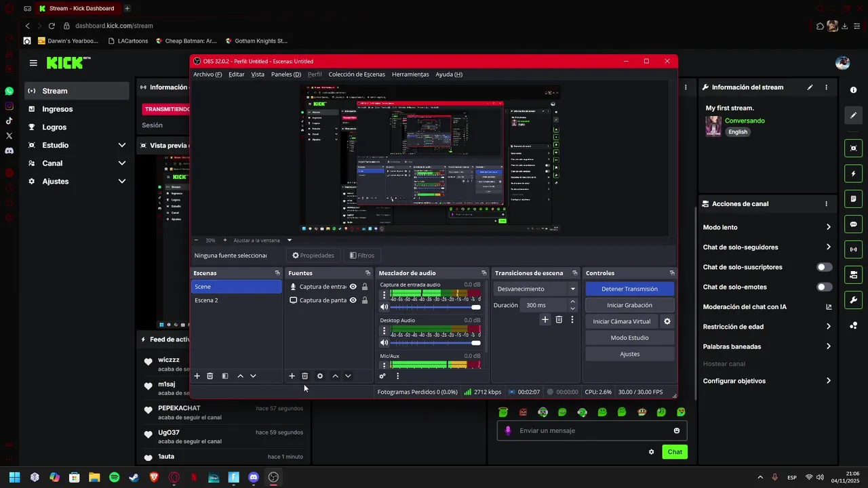
Task: Mute Captura de entrada audio speaker icon
Action: pyautogui.click(x=384, y=307)
